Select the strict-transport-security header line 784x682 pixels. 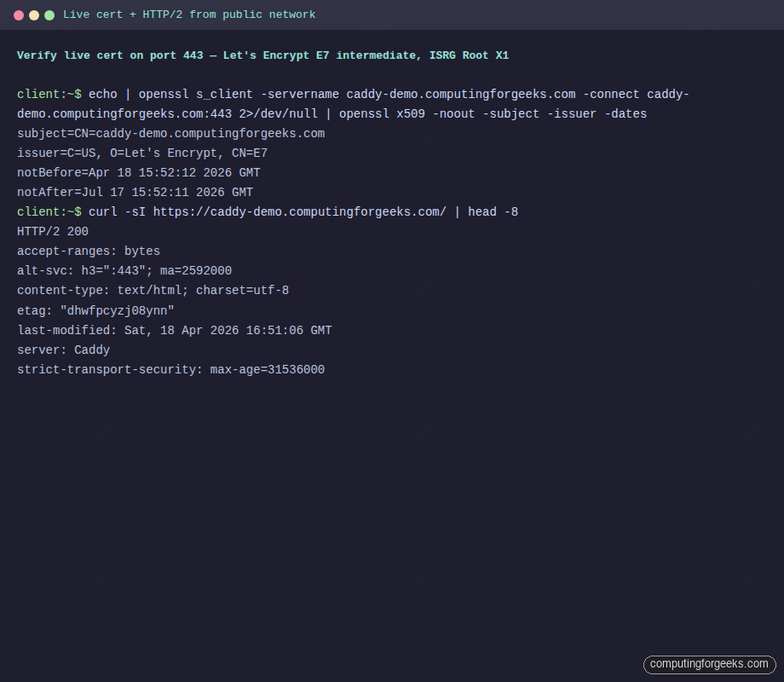click(170, 369)
